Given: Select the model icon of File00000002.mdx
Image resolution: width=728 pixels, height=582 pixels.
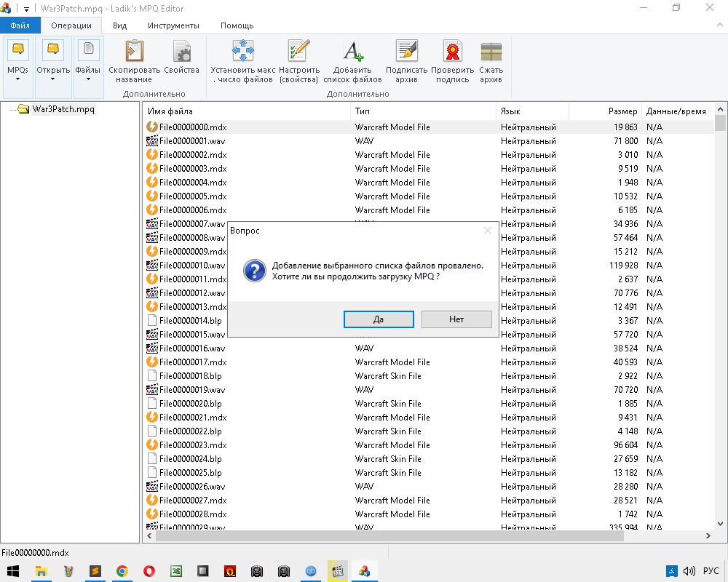Looking at the screenshot, I should point(152,154).
